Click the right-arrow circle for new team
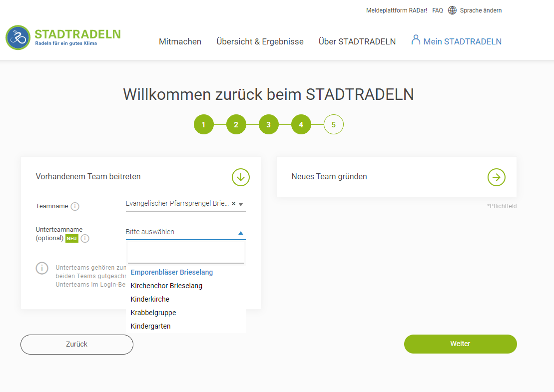The height and width of the screenshot is (392, 554). click(x=497, y=177)
